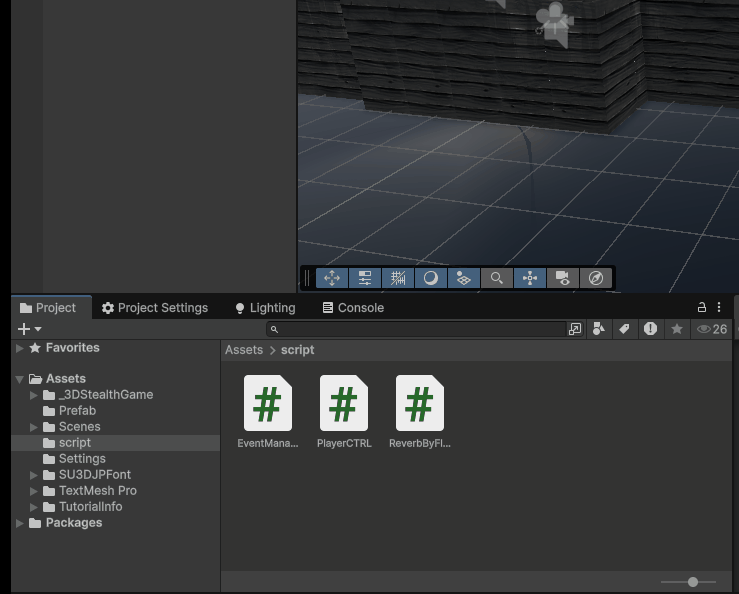Select the PlayerCTRL script asset
739x594 pixels.
click(343, 411)
